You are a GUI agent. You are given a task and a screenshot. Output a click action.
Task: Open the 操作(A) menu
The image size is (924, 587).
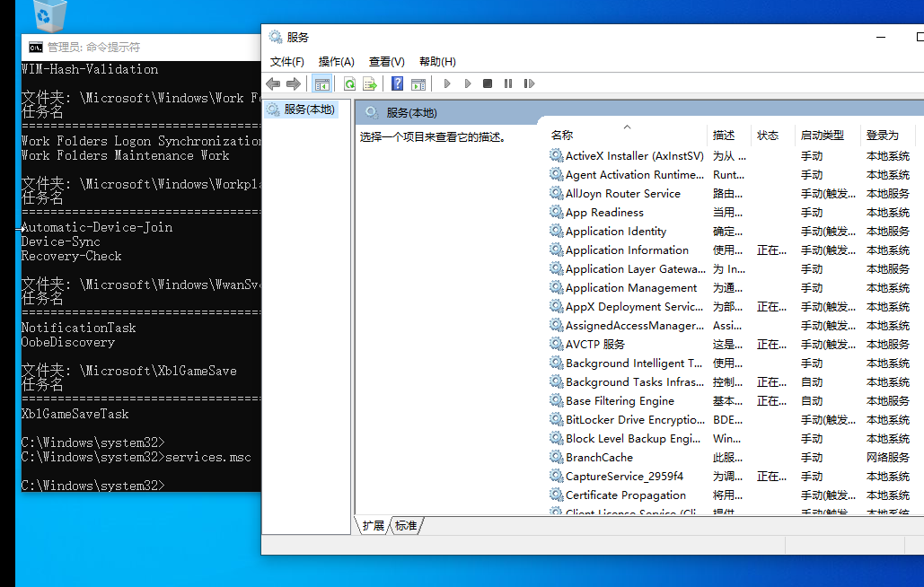[x=336, y=62]
